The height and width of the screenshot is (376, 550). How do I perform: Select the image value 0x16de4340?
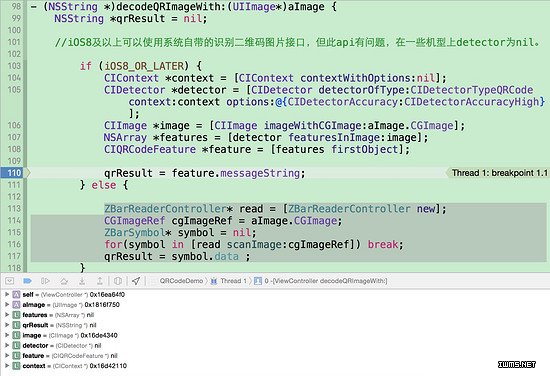coord(99,335)
